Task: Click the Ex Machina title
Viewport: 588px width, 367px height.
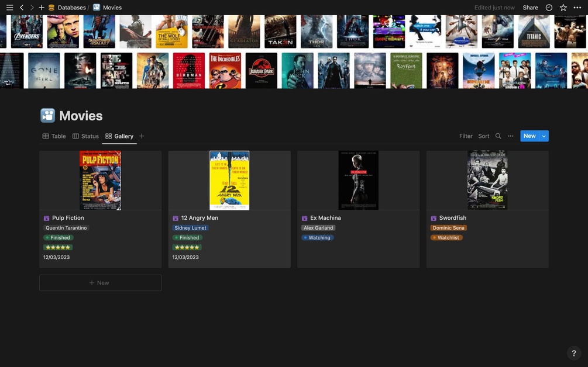Action: [x=325, y=217]
